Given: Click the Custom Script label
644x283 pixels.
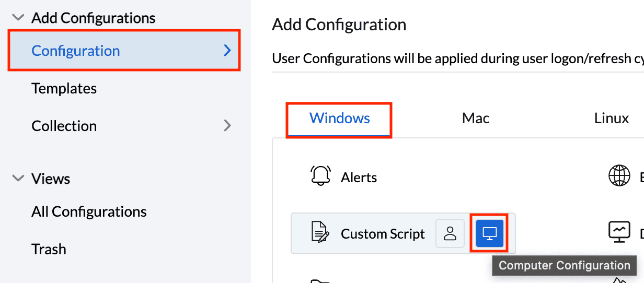Looking at the screenshot, I should click(x=383, y=234).
